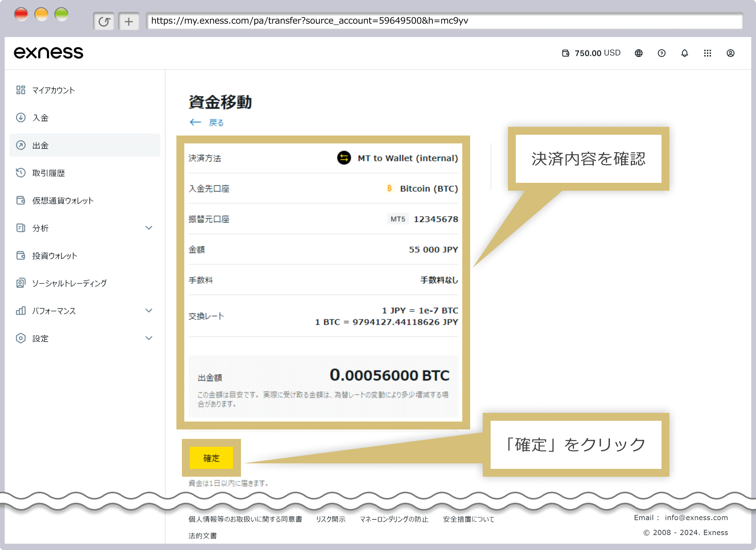Click the rate 1 JPY = 1e-7 BTC
Image resolution: width=756 pixels, height=550 pixels.
[x=420, y=310]
